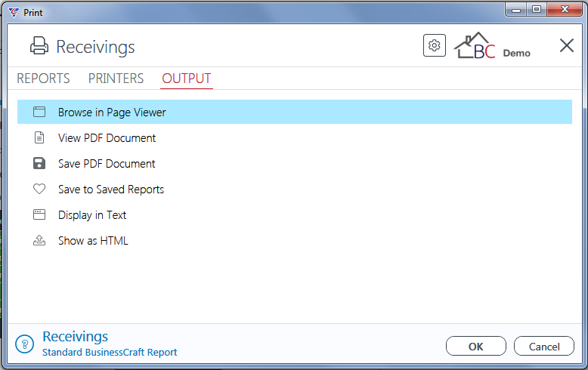Click the Save PDF floppy disk icon
The height and width of the screenshot is (370, 588).
(x=39, y=163)
